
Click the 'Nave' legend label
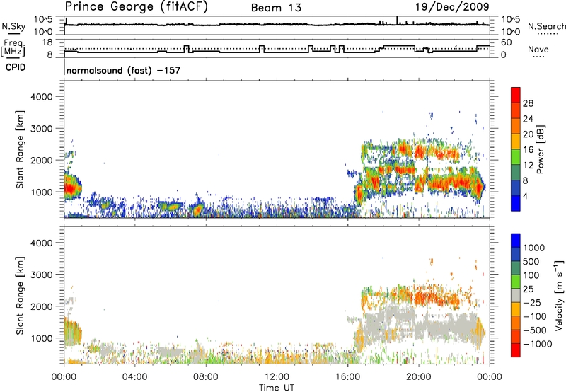coord(538,50)
